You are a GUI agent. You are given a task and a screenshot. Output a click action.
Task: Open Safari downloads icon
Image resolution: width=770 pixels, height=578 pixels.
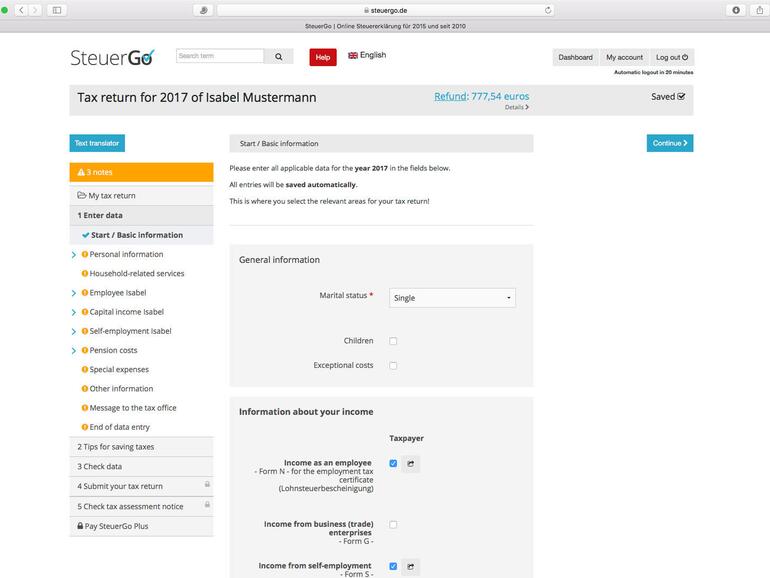click(736, 10)
